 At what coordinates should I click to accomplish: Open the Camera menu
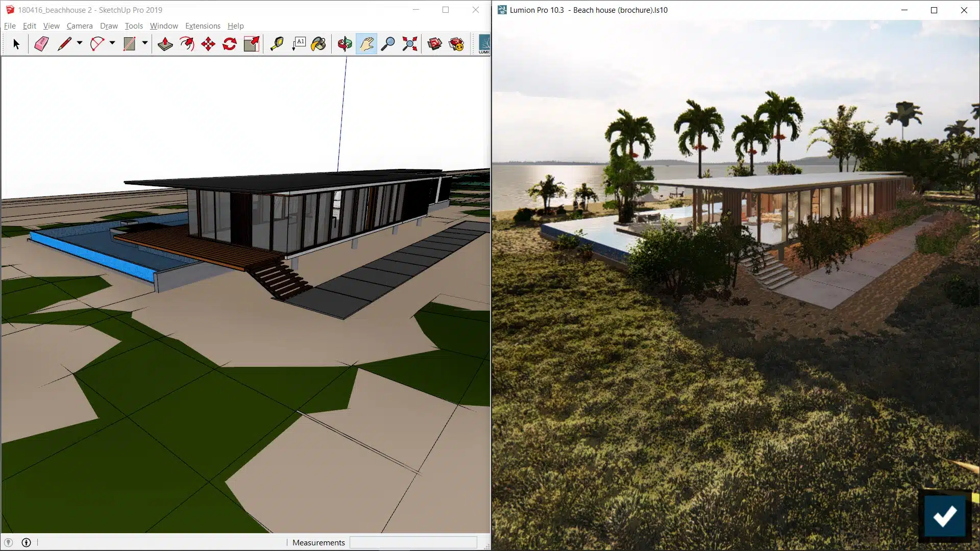pyautogui.click(x=80, y=26)
